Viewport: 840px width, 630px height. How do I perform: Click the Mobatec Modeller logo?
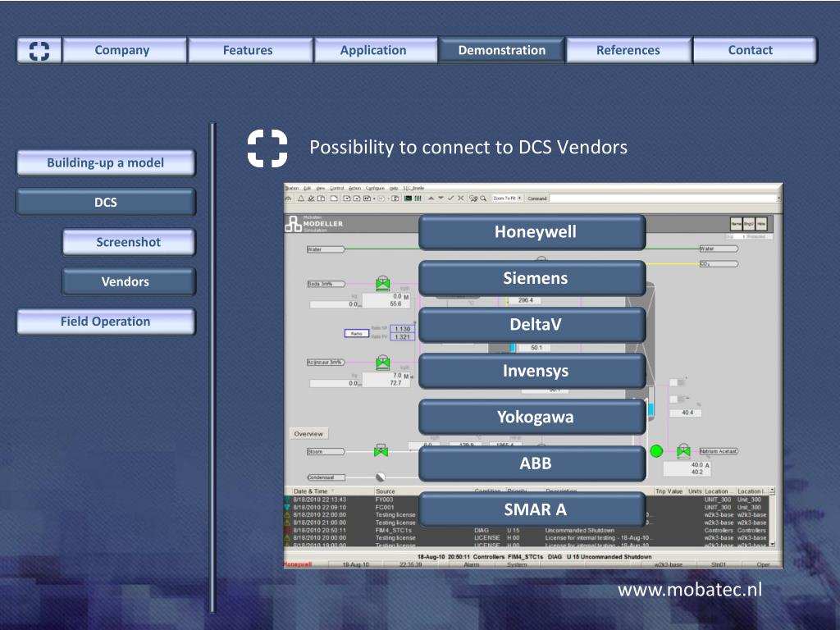click(x=314, y=224)
